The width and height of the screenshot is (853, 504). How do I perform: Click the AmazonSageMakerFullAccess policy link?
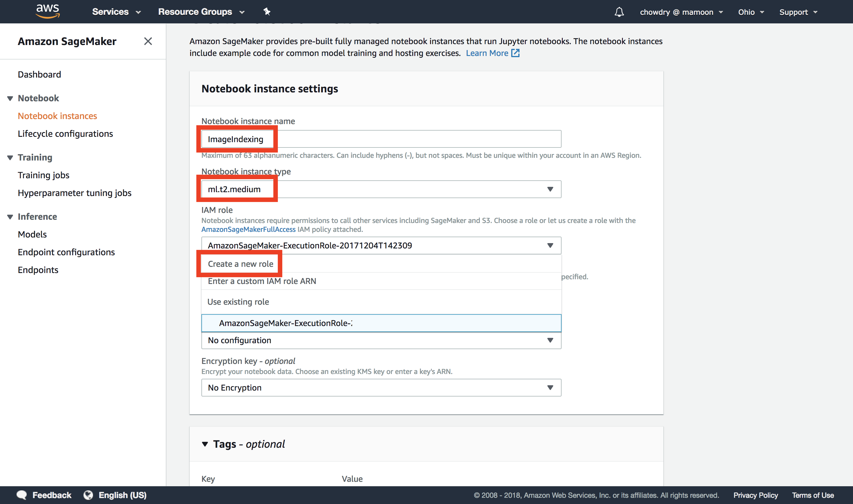tap(248, 229)
